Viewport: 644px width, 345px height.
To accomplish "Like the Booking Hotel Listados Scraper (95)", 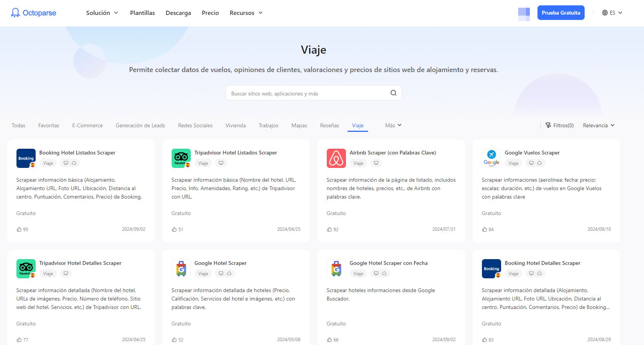I will click(x=19, y=229).
